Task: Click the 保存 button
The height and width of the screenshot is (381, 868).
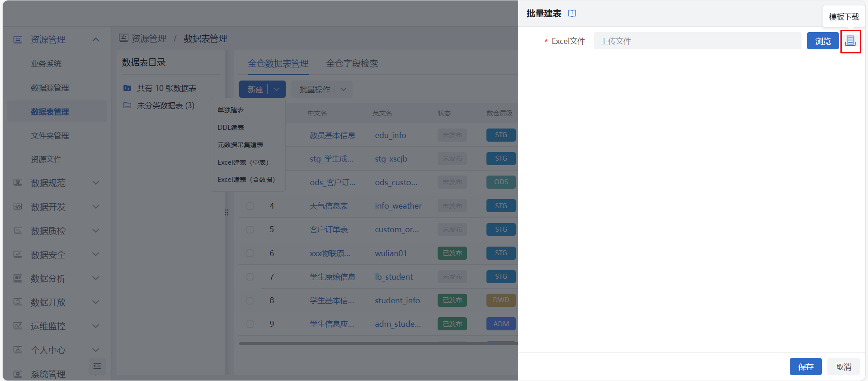Action: (806, 367)
